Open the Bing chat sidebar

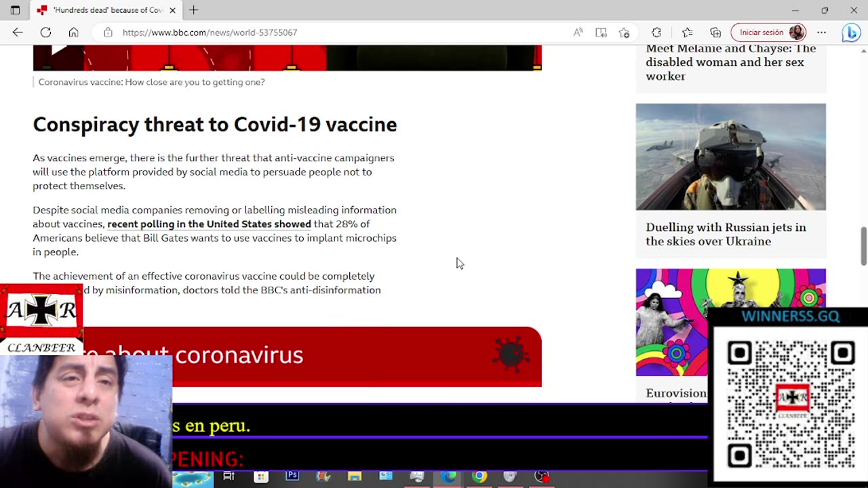[x=850, y=33]
